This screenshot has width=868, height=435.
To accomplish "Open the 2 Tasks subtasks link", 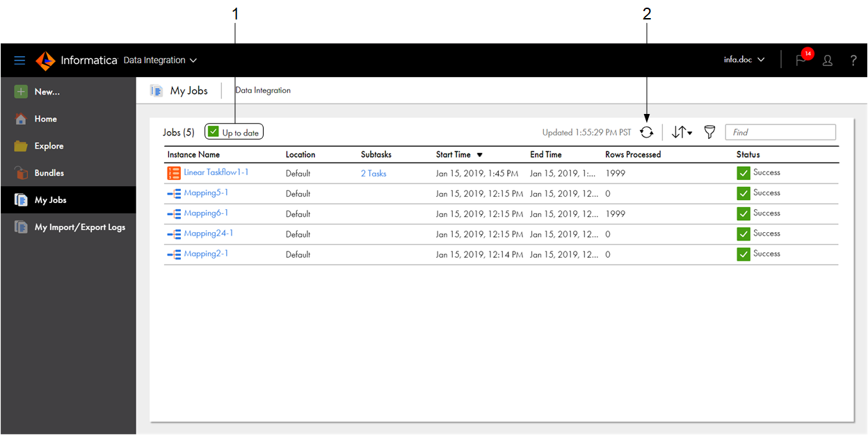I will pos(373,174).
